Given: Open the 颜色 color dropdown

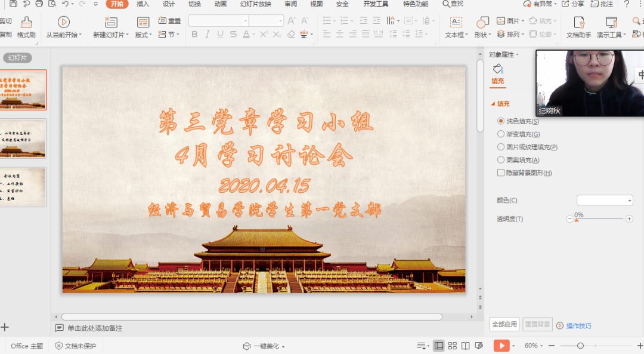Looking at the screenshot, I should coord(605,200).
